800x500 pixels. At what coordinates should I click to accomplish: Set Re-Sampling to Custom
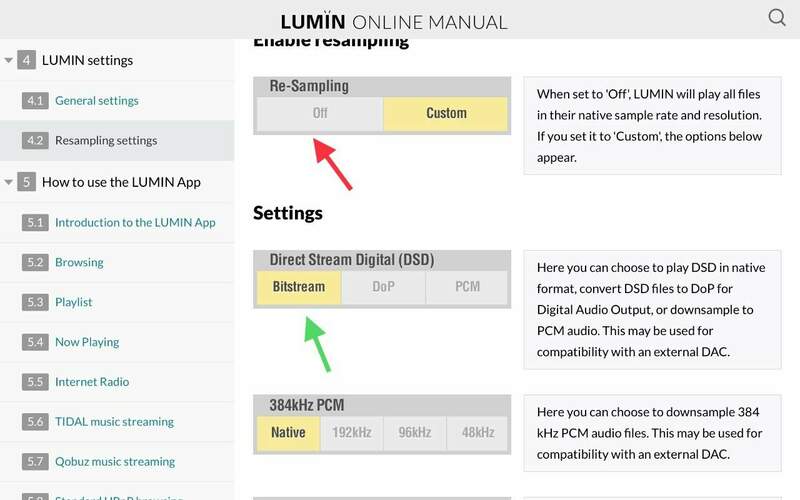tap(445, 113)
